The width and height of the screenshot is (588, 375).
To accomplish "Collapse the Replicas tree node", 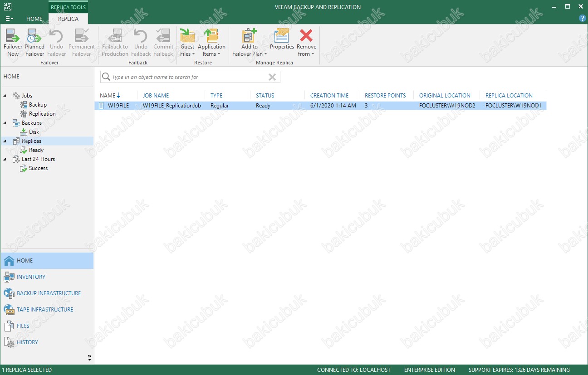I will [x=5, y=141].
